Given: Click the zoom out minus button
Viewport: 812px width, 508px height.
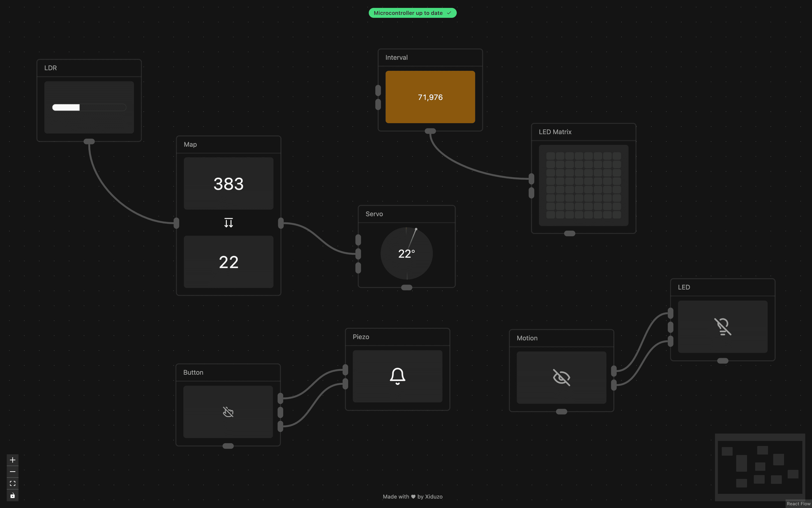Looking at the screenshot, I should coord(12,472).
